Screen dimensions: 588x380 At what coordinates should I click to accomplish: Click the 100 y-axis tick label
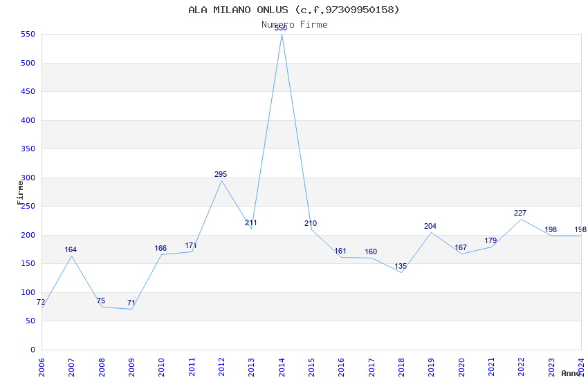tap(28, 292)
